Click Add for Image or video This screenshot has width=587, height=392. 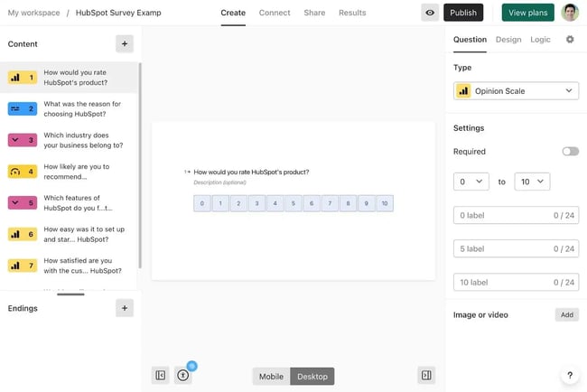pos(567,315)
